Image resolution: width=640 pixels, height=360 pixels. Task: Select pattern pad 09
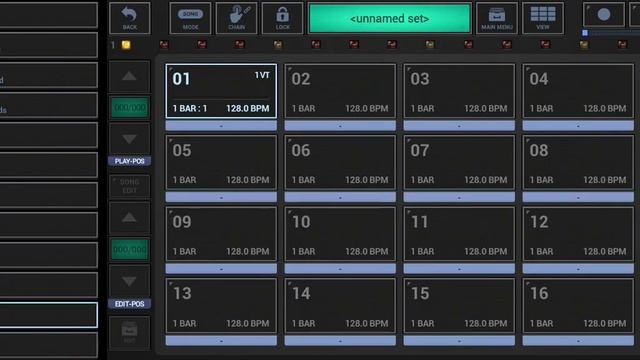click(221, 234)
